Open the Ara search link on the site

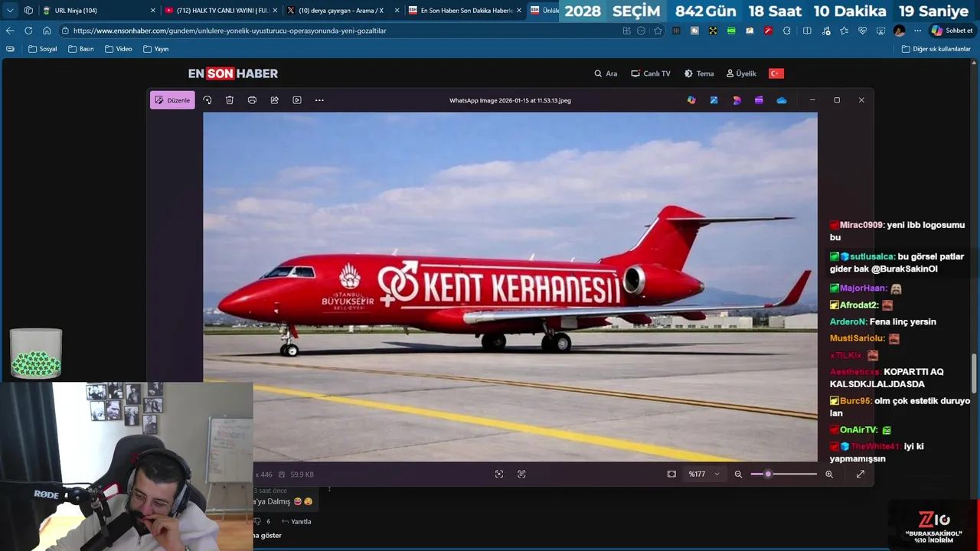click(606, 73)
